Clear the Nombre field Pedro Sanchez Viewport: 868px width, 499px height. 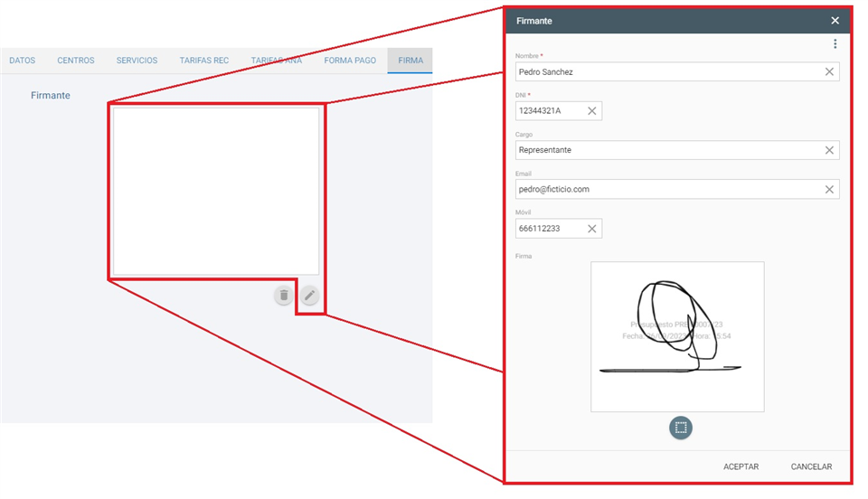pyautogui.click(x=829, y=72)
